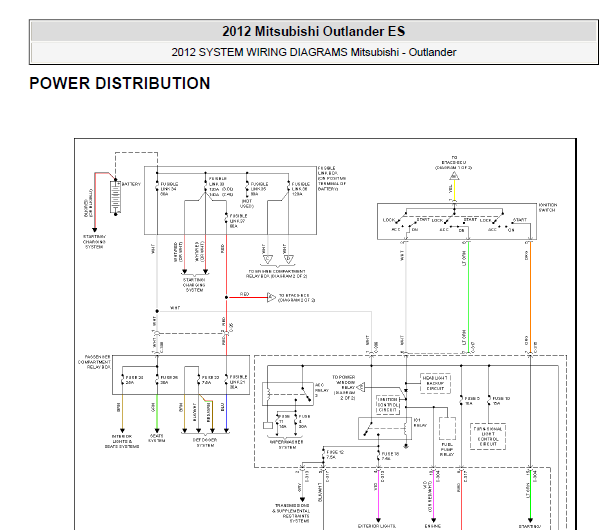
Task: Click the 'FUEL PUMP RELAY' label
Action: (x=447, y=449)
